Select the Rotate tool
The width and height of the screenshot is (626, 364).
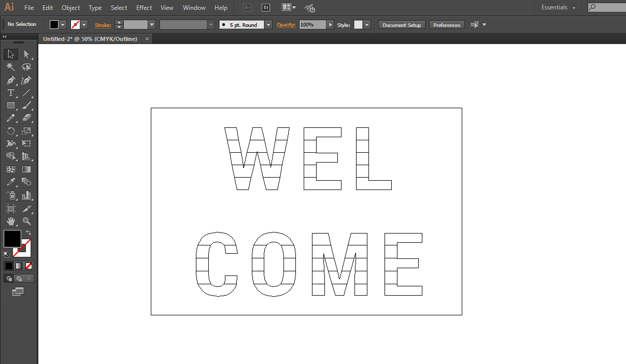(11, 131)
